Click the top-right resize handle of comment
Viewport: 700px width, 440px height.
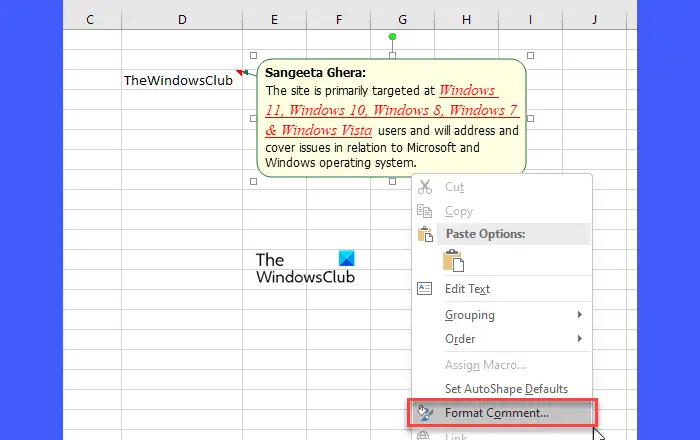coord(530,55)
